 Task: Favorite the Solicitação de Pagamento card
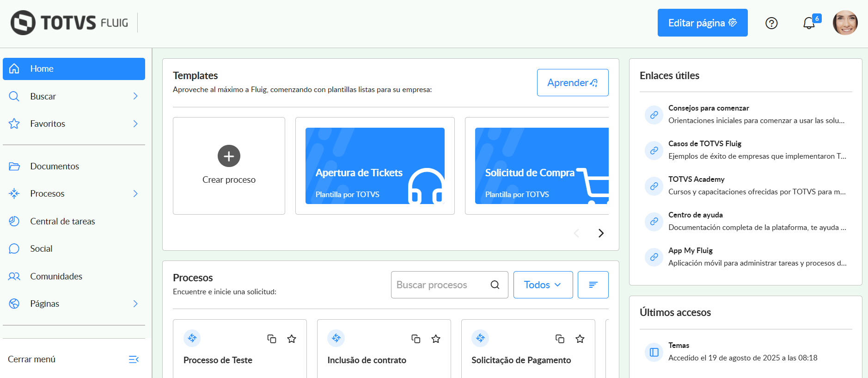pos(580,339)
